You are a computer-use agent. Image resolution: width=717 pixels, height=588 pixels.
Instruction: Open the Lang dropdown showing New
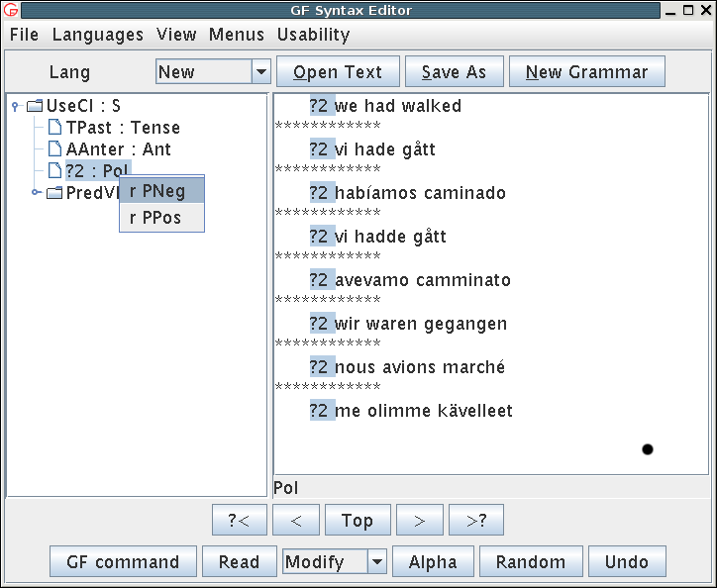(x=261, y=72)
